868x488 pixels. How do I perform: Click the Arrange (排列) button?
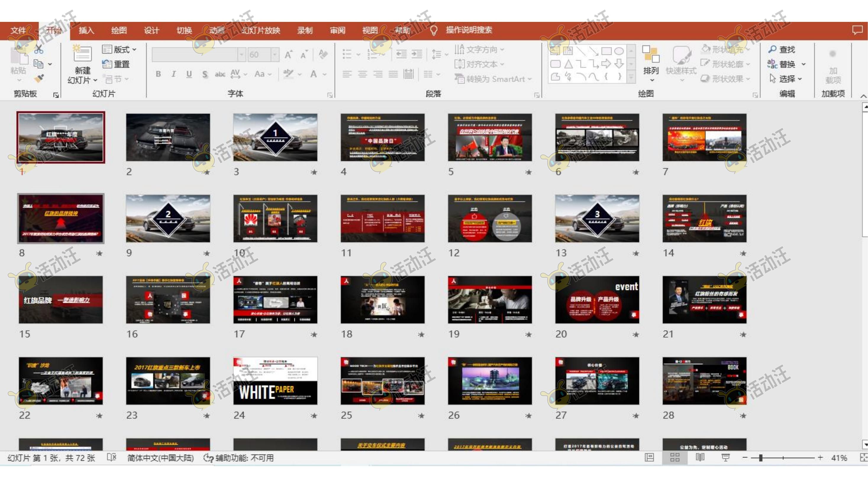point(651,64)
